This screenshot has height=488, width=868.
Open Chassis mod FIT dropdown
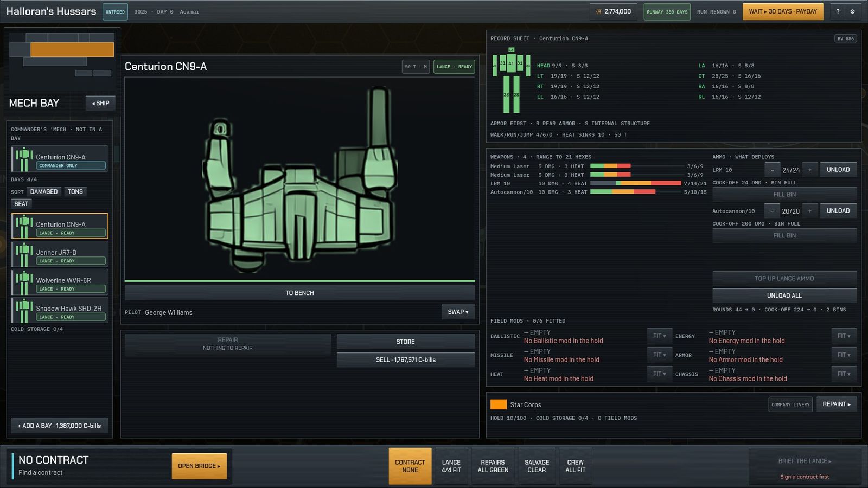click(x=844, y=374)
